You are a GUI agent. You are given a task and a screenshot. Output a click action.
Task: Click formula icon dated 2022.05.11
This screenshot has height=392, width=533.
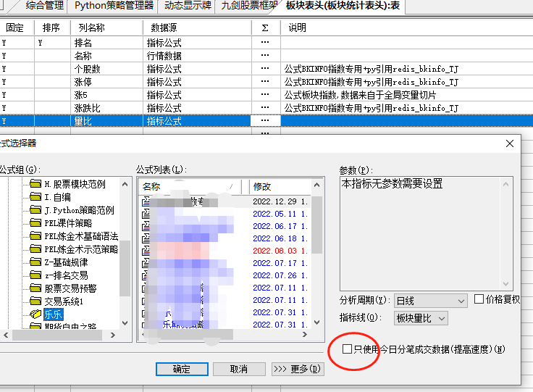(x=146, y=214)
